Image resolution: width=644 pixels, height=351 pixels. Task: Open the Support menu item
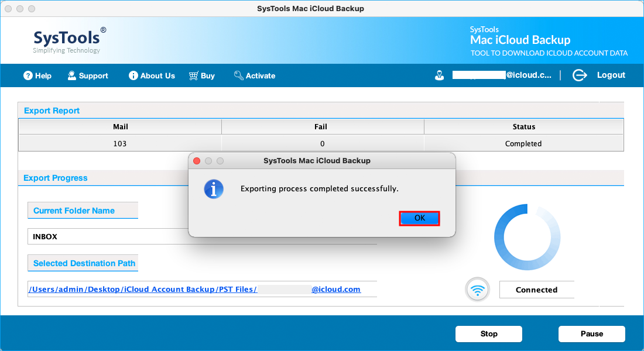point(88,75)
